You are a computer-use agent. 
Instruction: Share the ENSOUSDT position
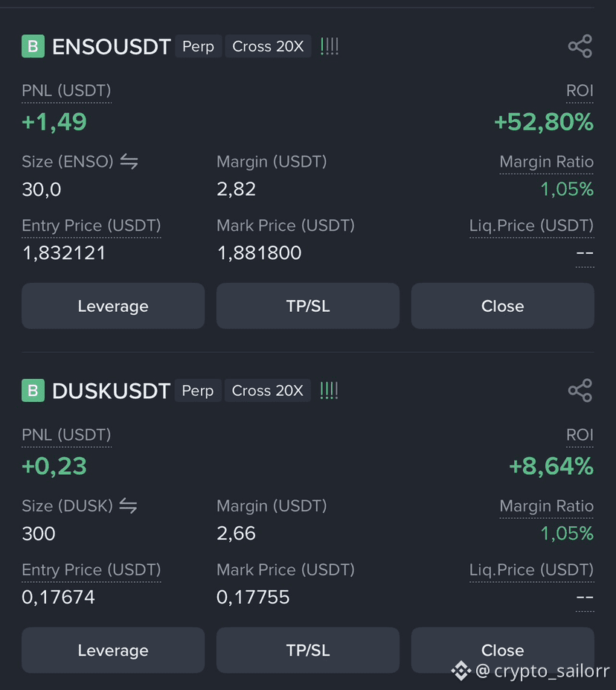[x=580, y=46]
